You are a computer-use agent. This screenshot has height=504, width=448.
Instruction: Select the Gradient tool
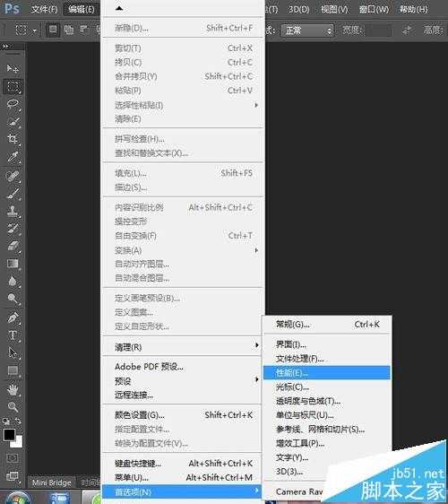13,264
